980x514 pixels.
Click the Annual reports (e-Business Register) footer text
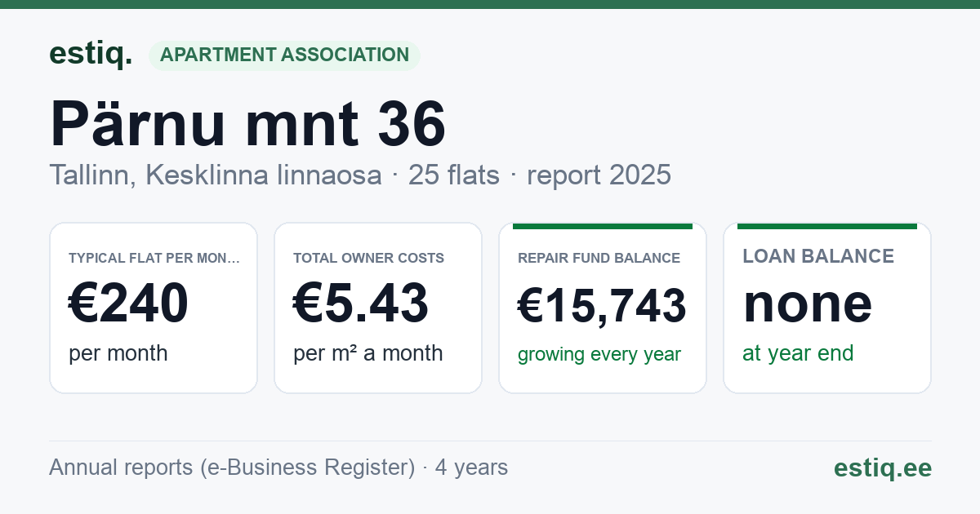278,467
